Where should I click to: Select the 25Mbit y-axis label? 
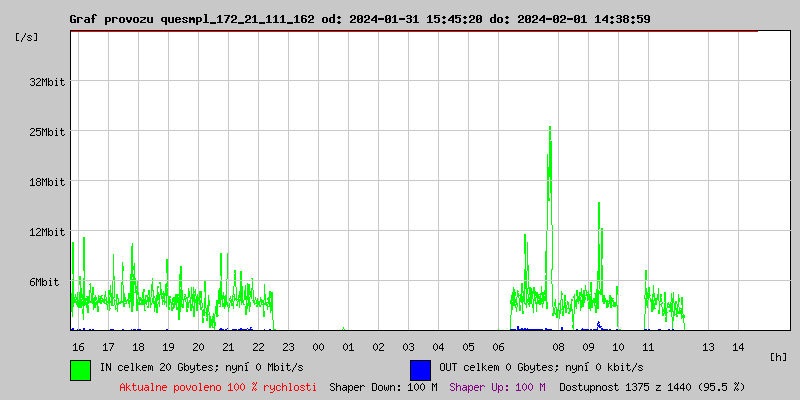coord(46,132)
